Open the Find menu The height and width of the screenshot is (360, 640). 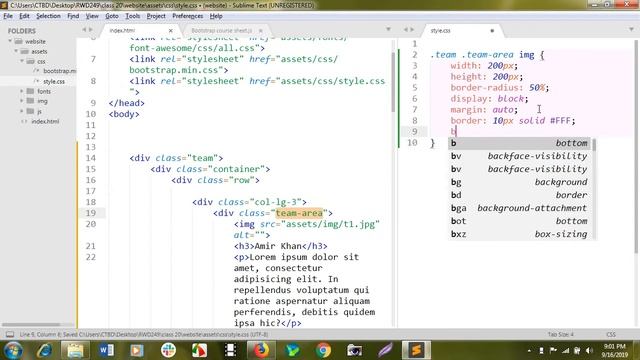73,16
